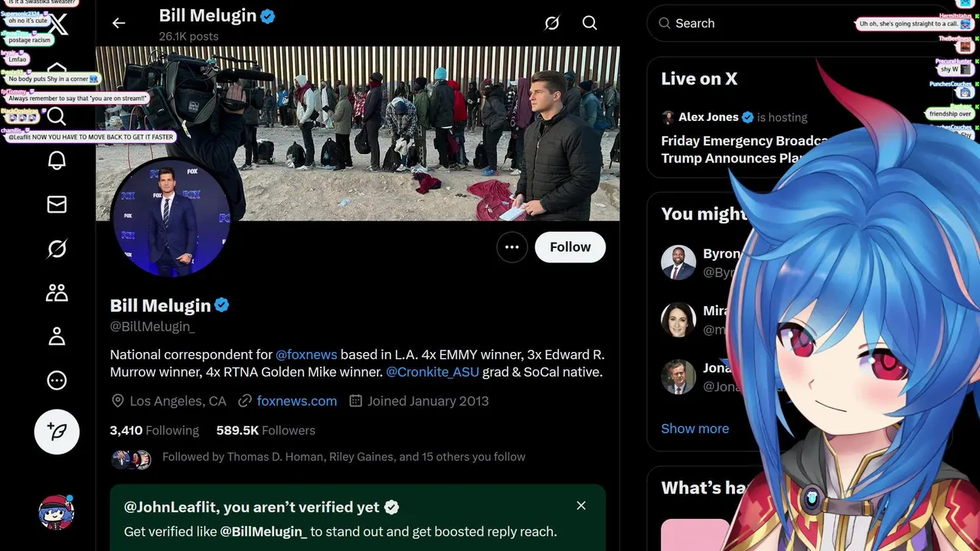Click the Search input field
Screen dimensions: 980x551
point(796,24)
